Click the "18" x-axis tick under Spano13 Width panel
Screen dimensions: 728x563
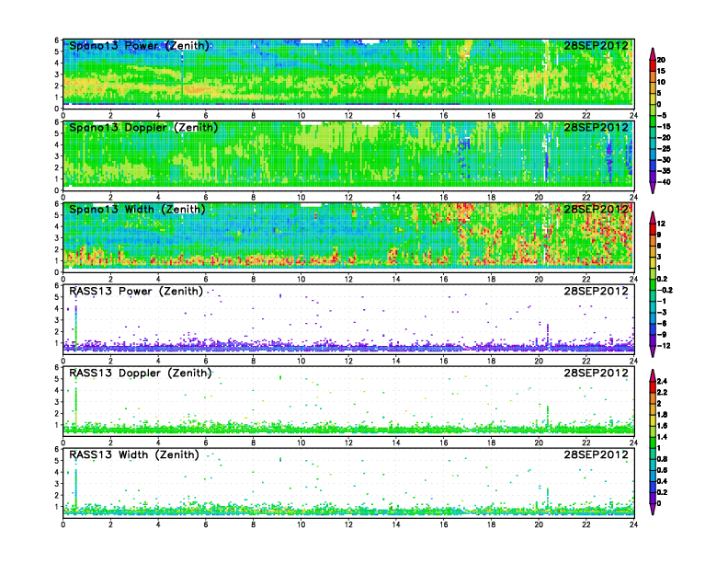[491, 279]
